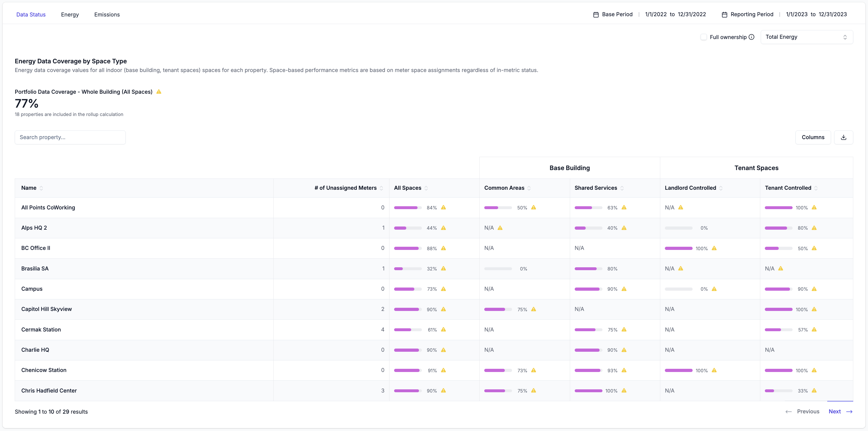The width and height of the screenshot is (868, 431).
Task: Switch to the Emissions tab
Action: pos(107,14)
